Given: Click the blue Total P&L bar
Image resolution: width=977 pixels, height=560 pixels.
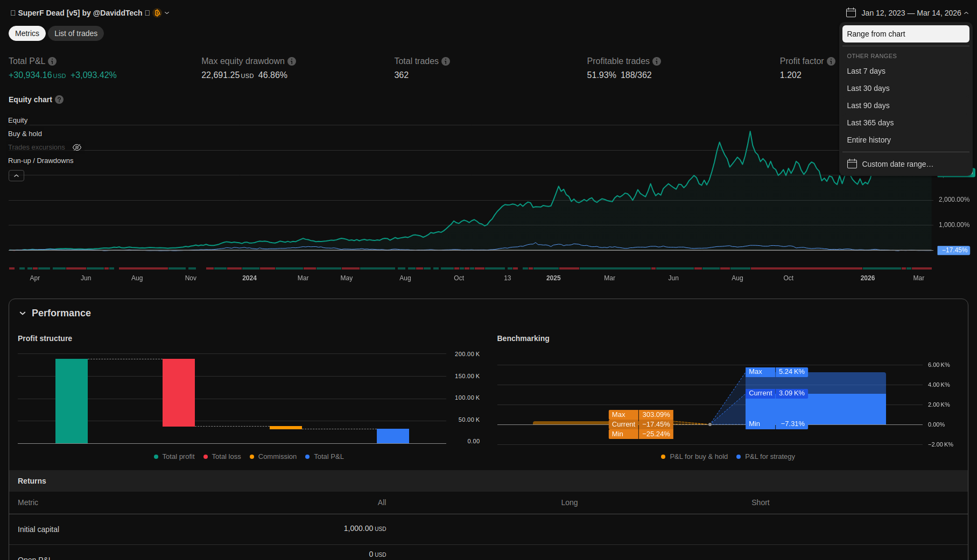Looking at the screenshot, I should pyautogui.click(x=392, y=436).
